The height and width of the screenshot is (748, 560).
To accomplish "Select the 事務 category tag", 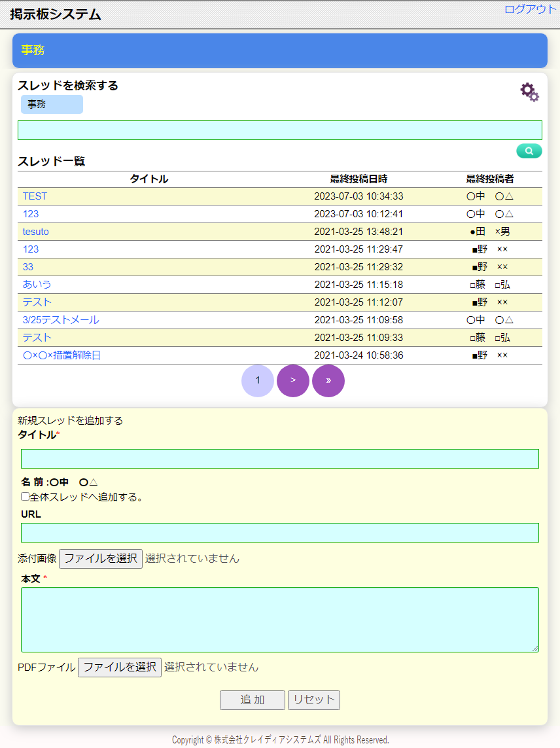I will coord(52,104).
